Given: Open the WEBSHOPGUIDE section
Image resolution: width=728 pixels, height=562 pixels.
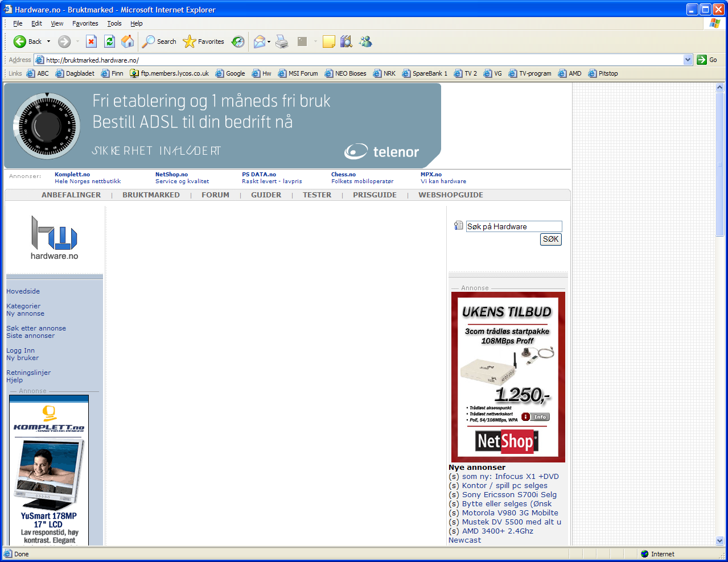Looking at the screenshot, I should pos(451,195).
